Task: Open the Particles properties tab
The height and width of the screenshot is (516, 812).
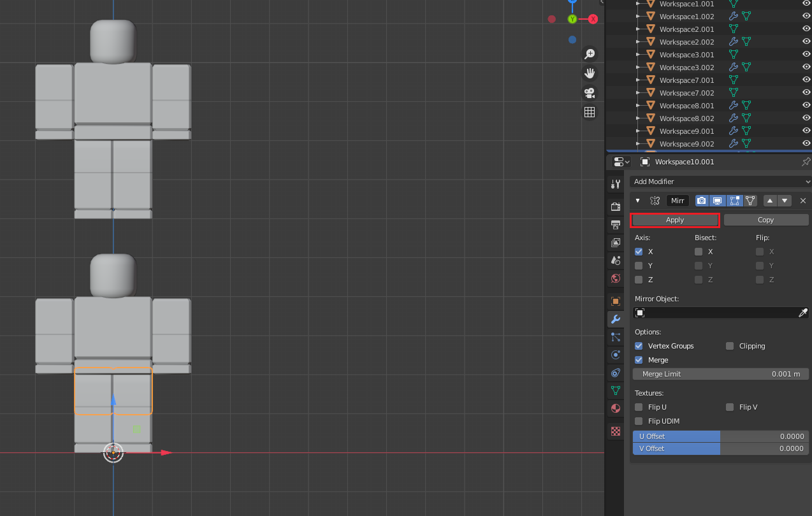Action: tap(615, 336)
